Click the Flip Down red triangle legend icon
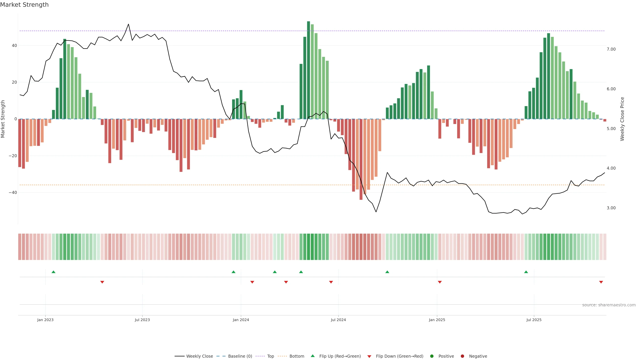 369,356
